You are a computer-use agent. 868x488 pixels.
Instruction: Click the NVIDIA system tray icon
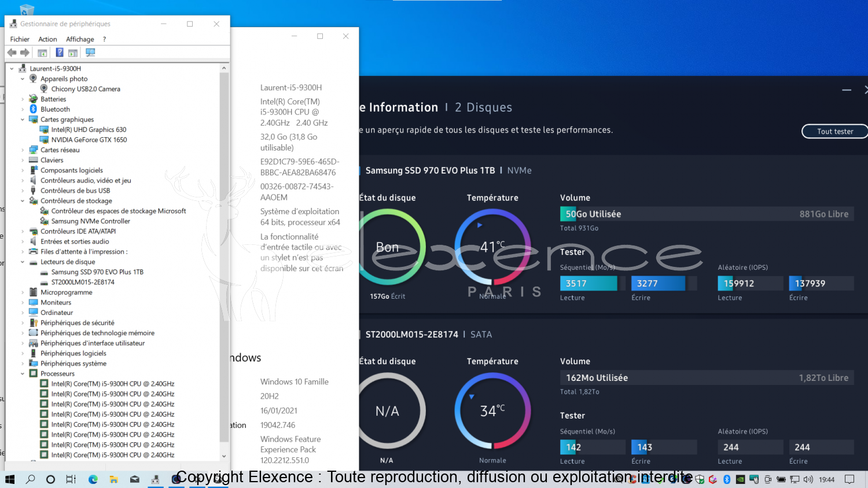coord(740,479)
